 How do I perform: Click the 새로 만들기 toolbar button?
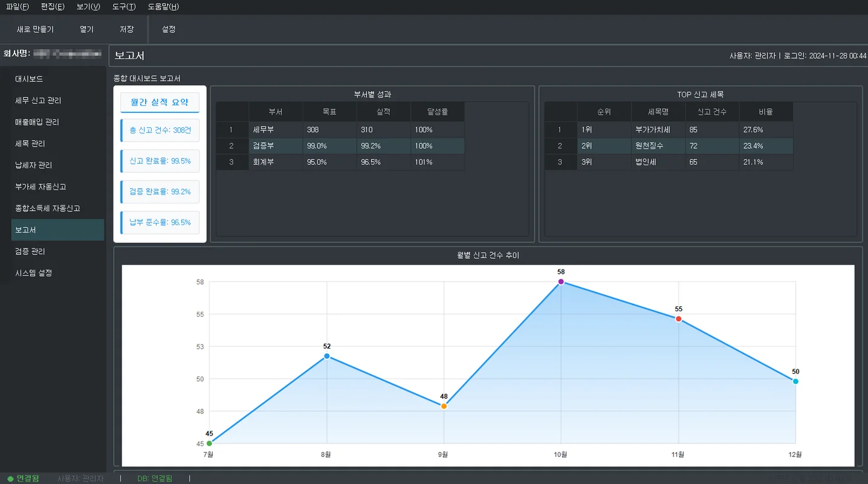pyautogui.click(x=35, y=29)
